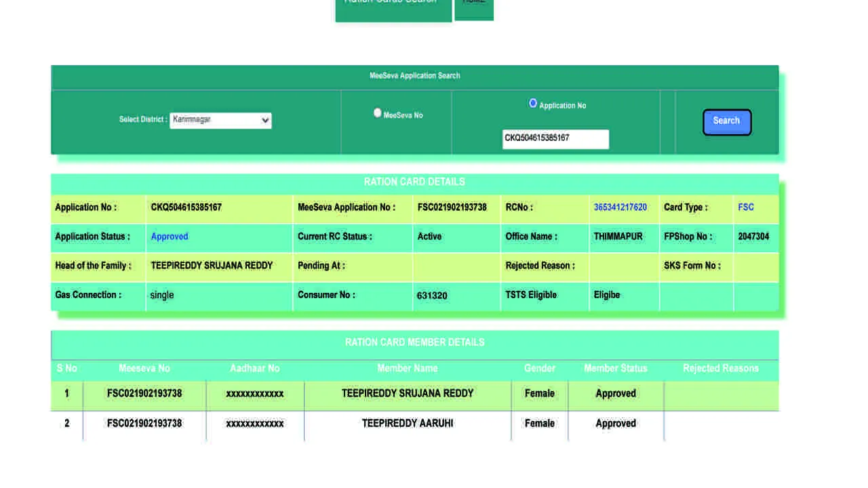Click the Rejected Reasons column header
Viewport: 868px width, 488px height.
coord(721,369)
